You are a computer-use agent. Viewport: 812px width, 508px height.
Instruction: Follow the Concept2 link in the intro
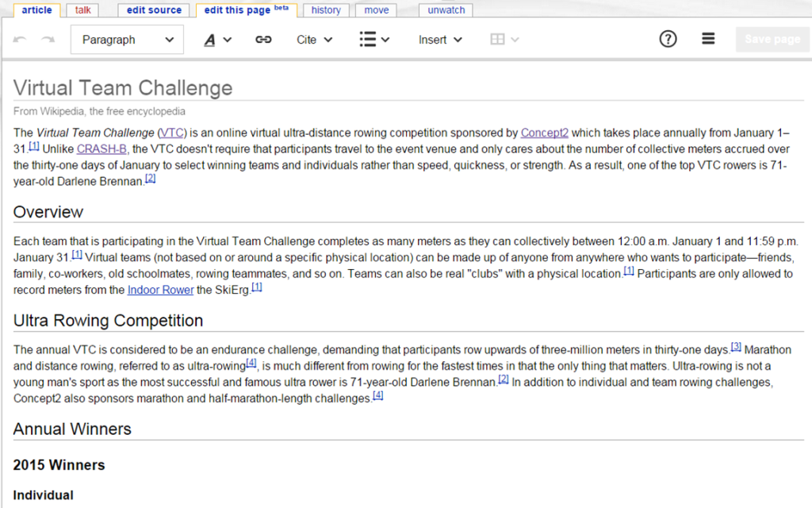click(545, 133)
